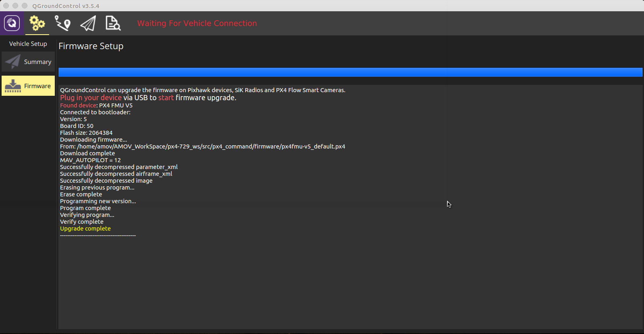644x334 pixels.
Task: Click 'Successfully decompressed image' log line
Action: tap(106, 181)
